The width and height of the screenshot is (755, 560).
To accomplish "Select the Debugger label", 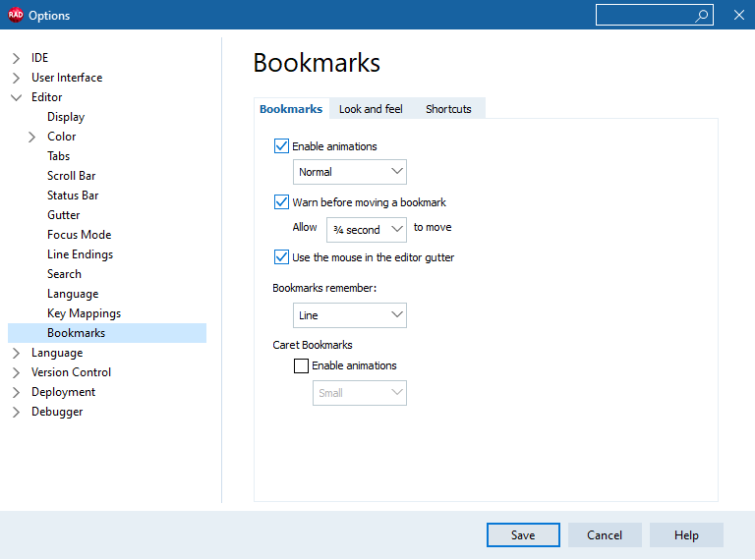I will (57, 412).
